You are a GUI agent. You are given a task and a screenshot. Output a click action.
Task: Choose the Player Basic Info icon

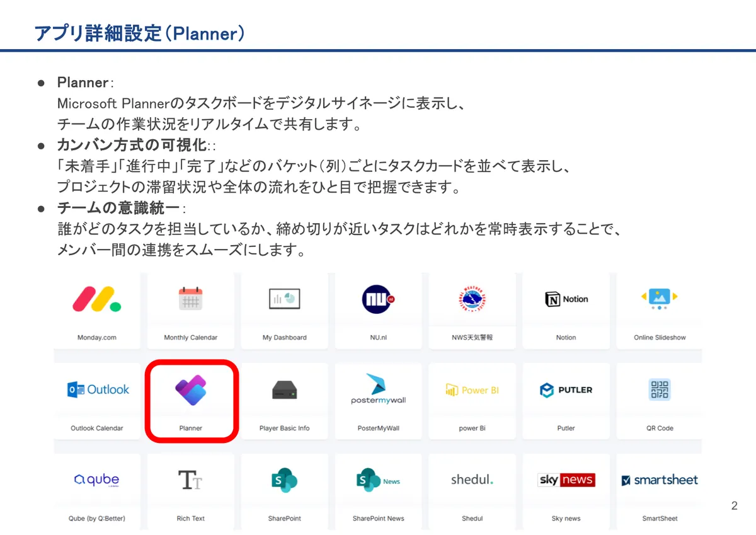coord(284,391)
